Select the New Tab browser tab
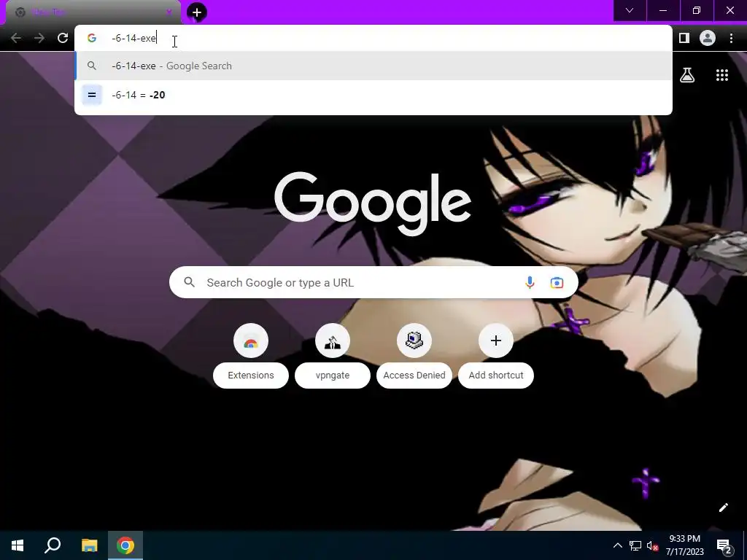Viewport: 747px width, 560px height. tap(93, 12)
